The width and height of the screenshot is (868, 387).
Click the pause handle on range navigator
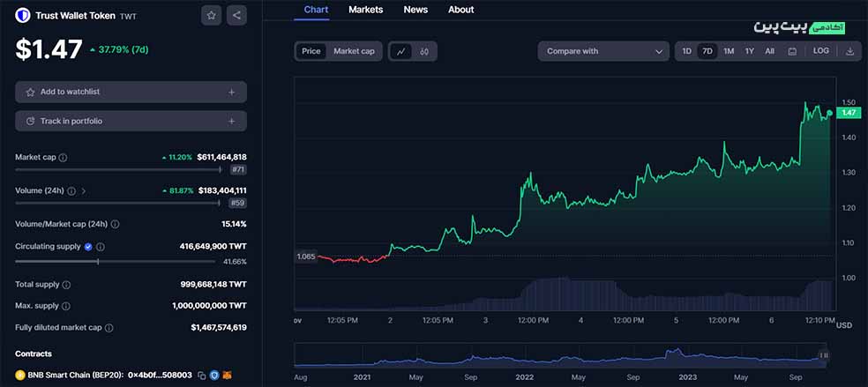click(x=824, y=355)
